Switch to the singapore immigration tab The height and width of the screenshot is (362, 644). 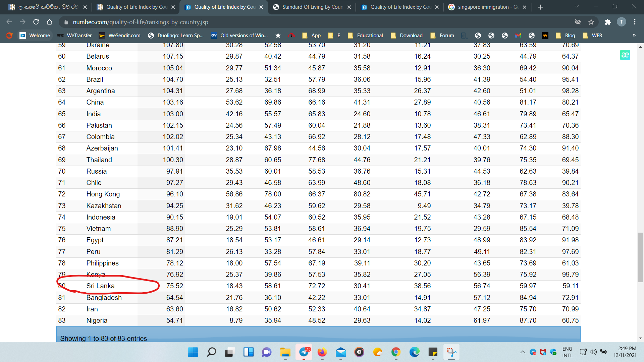click(488, 7)
